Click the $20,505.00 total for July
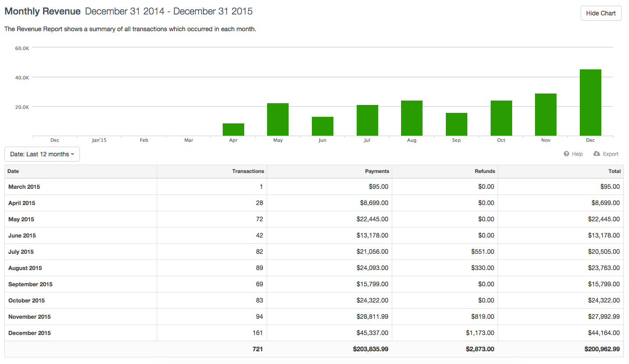The width and height of the screenshot is (629, 364). [604, 252]
